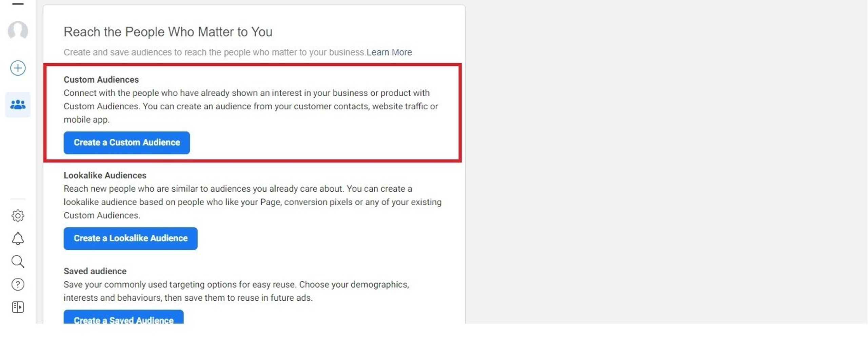Follow the Learn More link
This screenshot has height=338, width=868.
389,52
